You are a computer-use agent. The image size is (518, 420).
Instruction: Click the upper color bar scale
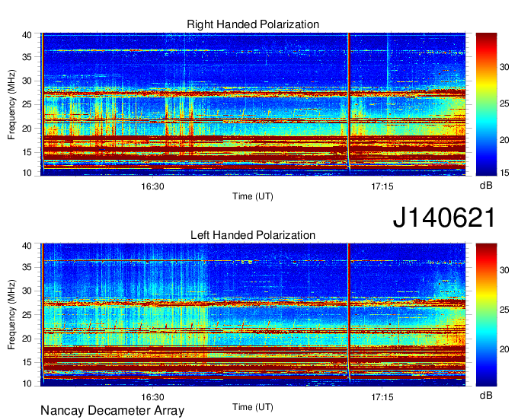click(486, 104)
